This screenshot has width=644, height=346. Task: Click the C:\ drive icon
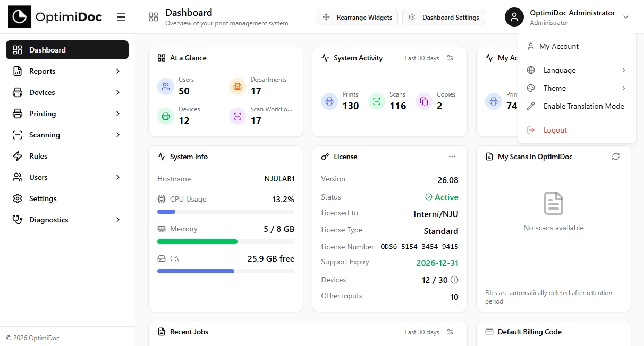(x=162, y=258)
